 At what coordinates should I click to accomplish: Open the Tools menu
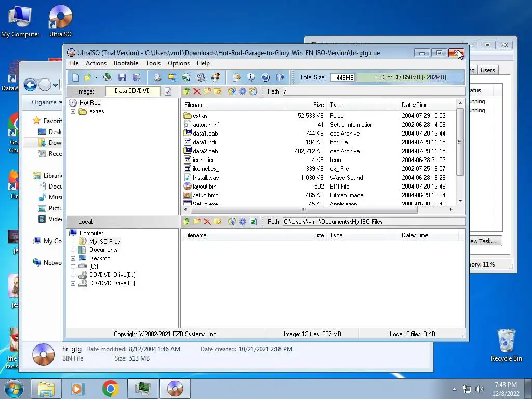[x=153, y=63]
